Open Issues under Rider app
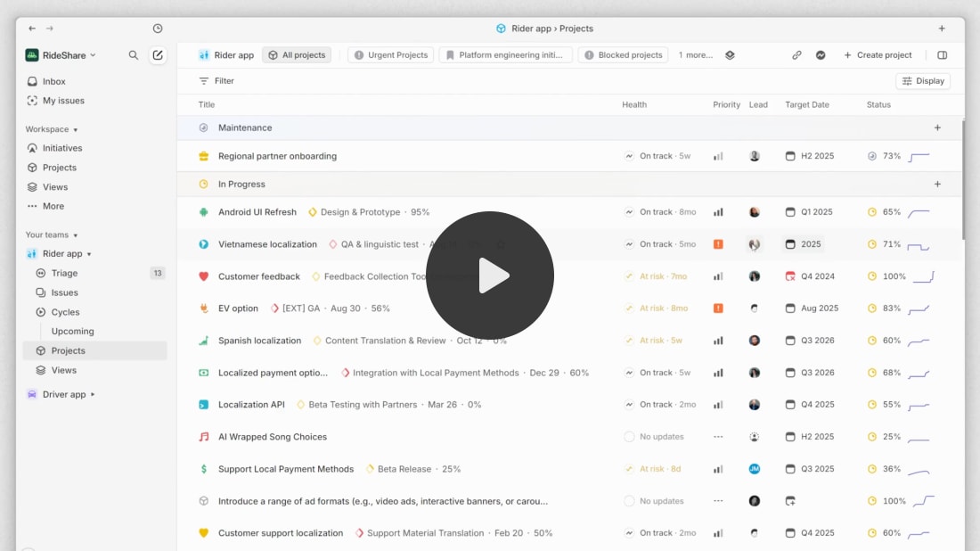 click(64, 292)
